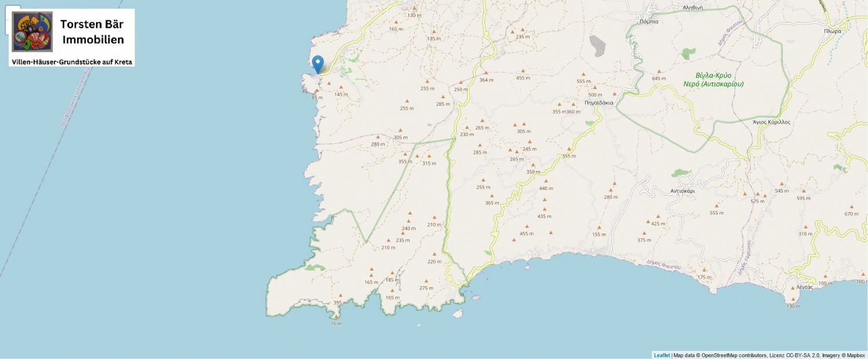Click the 85 m peak triangle icon
The width and height of the screenshot is (868, 359).
(317, 91)
